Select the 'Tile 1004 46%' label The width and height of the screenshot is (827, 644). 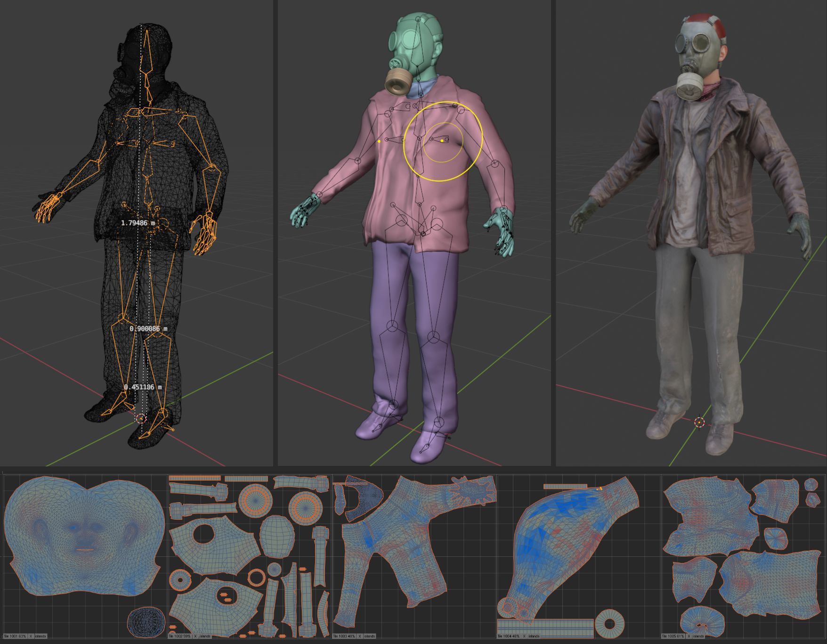(509, 636)
